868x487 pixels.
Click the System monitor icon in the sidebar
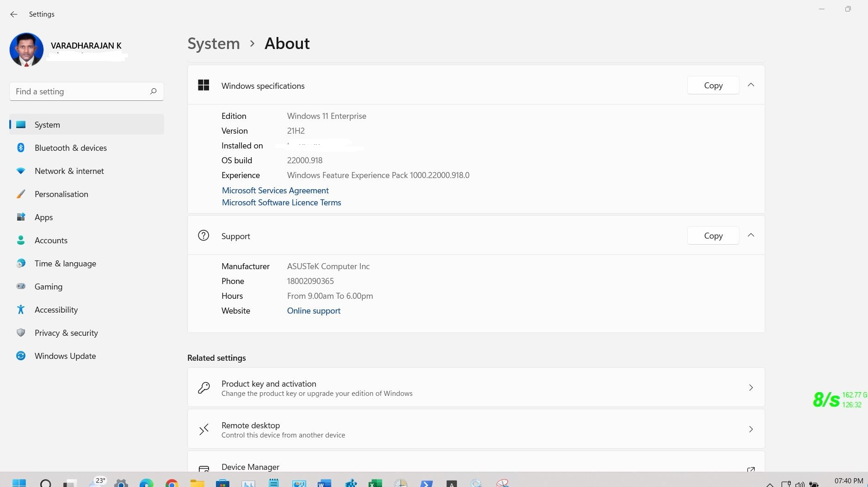tap(21, 124)
